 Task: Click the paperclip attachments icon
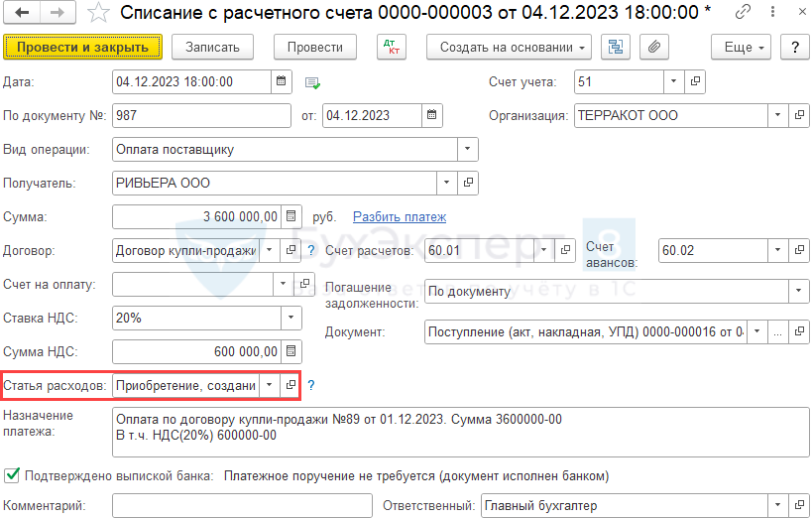click(652, 47)
